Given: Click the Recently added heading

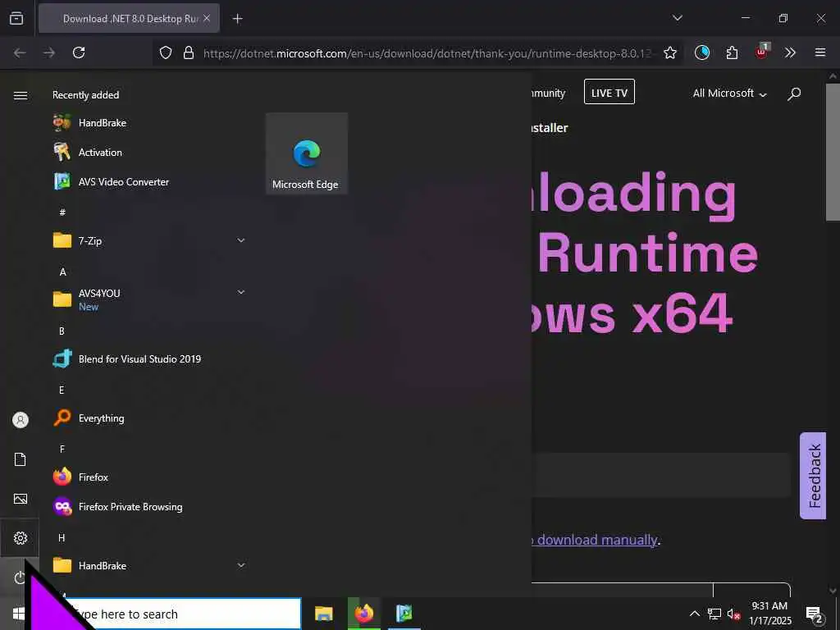Looking at the screenshot, I should click(85, 95).
